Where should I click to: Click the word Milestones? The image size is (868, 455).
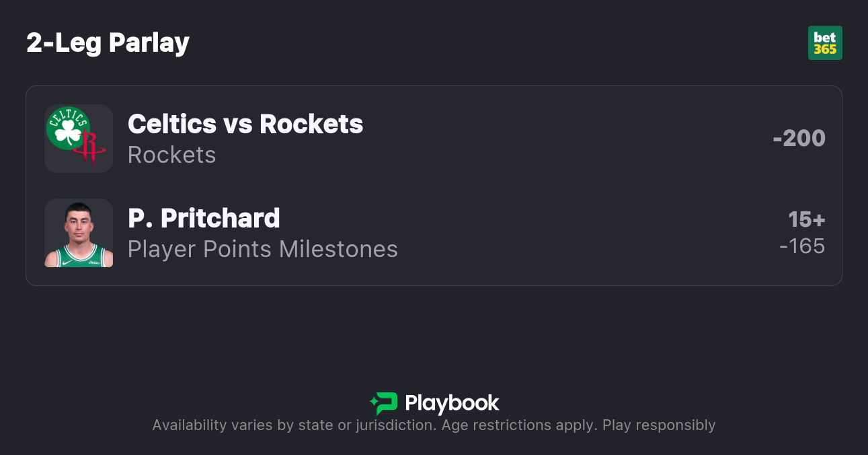(x=338, y=249)
